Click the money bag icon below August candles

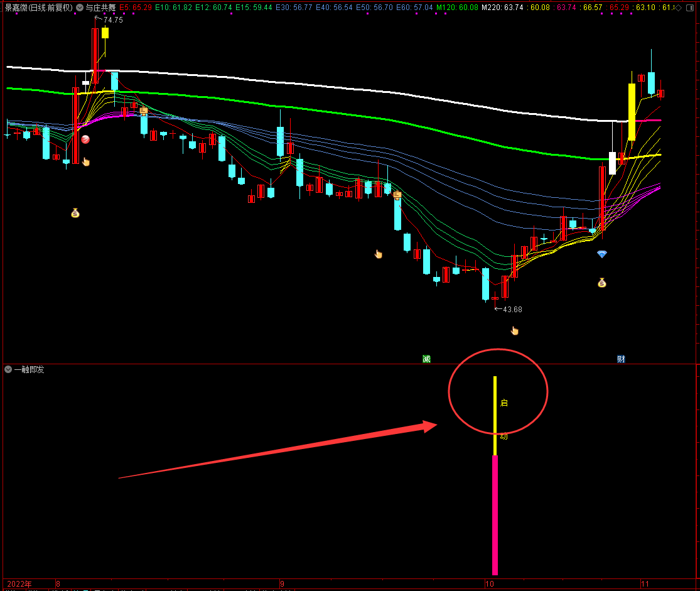coord(75,213)
